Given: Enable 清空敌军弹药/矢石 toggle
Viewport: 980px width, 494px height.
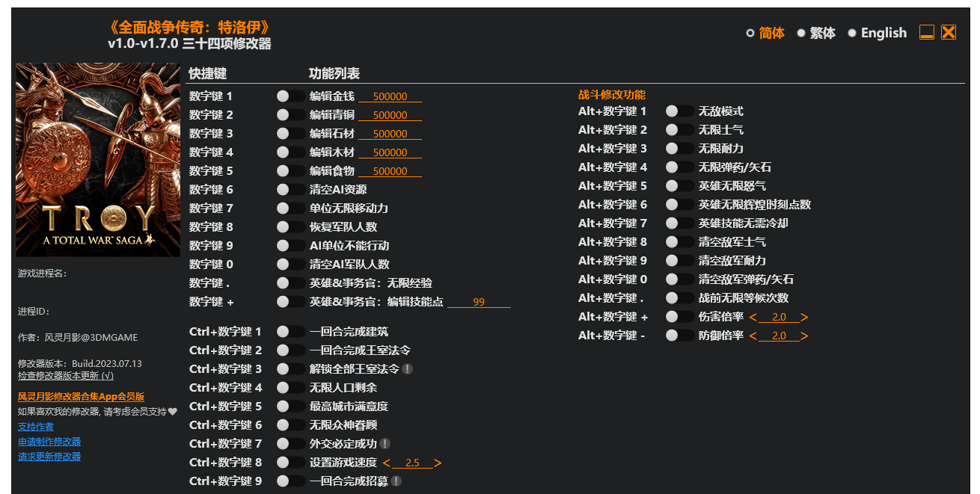Looking at the screenshot, I should (x=679, y=280).
